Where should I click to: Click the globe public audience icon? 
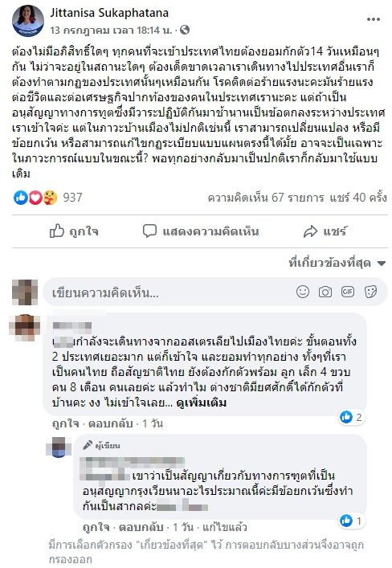(x=185, y=30)
